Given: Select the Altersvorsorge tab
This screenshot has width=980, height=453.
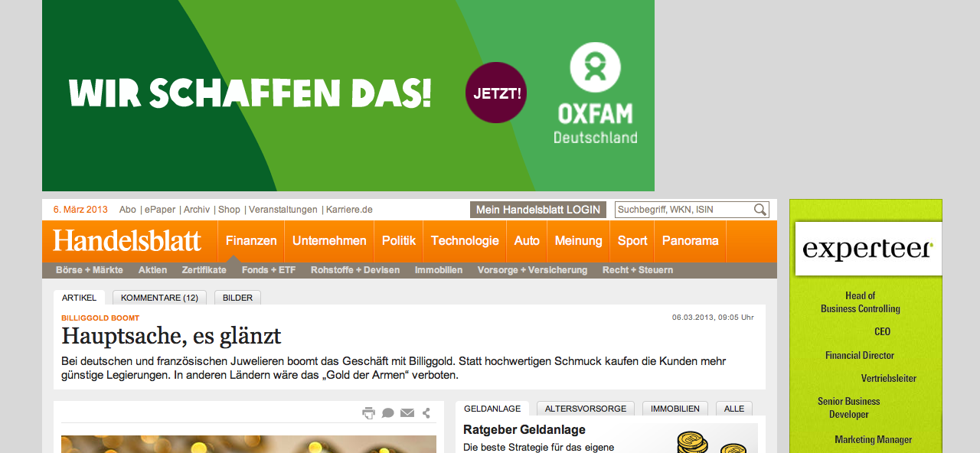Looking at the screenshot, I should tap(586, 409).
